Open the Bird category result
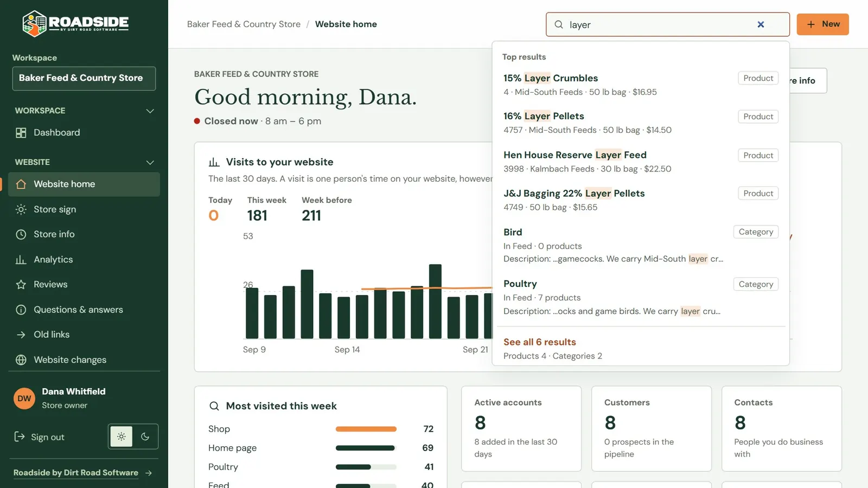The image size is (868, 488). (641, 245)
